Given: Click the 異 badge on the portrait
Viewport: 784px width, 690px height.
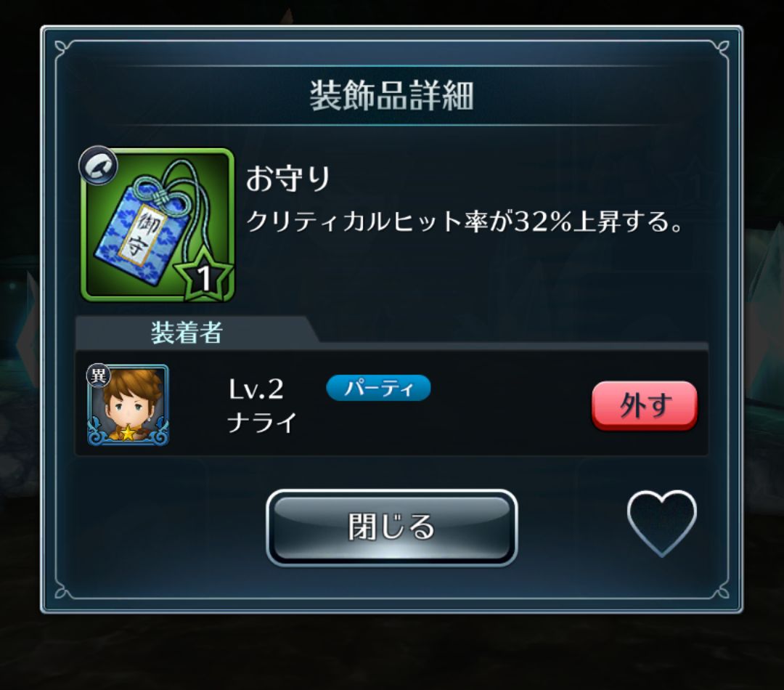Looking at the screenshot, I should point(98,376).
